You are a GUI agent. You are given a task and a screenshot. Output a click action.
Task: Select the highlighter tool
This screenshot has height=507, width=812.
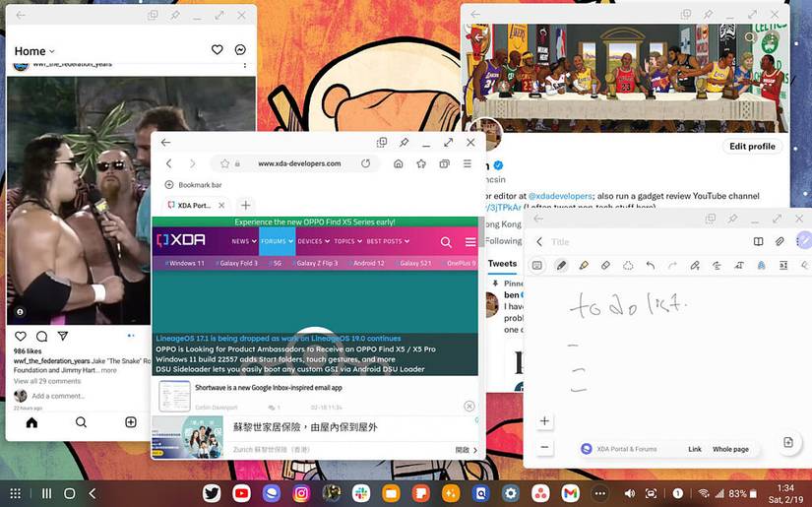click(x=584, y=265)
